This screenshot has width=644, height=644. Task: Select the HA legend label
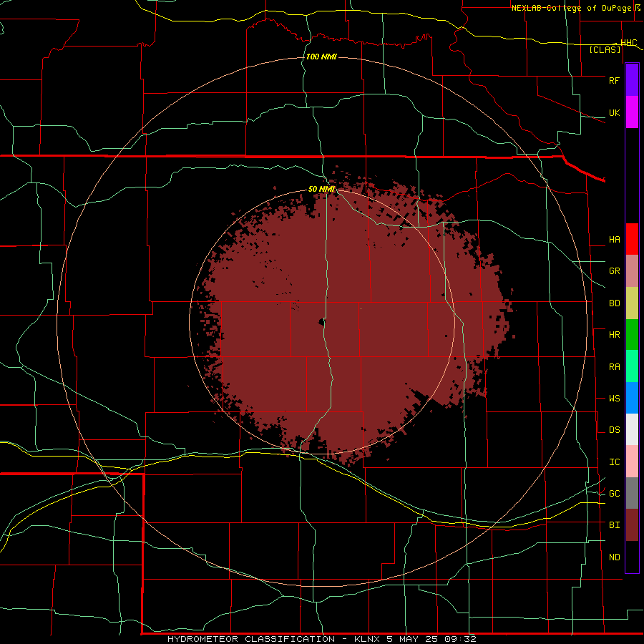614,240
